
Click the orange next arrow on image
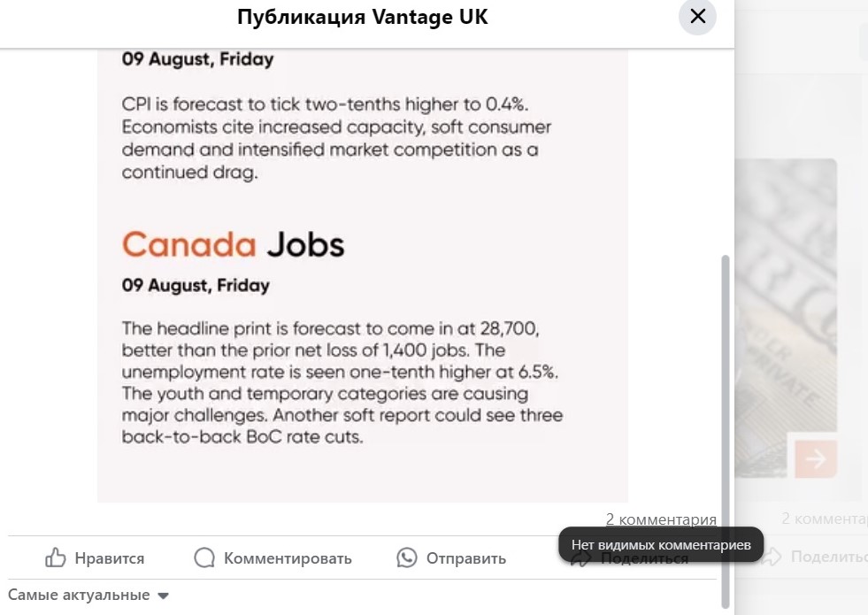point(816,458)
